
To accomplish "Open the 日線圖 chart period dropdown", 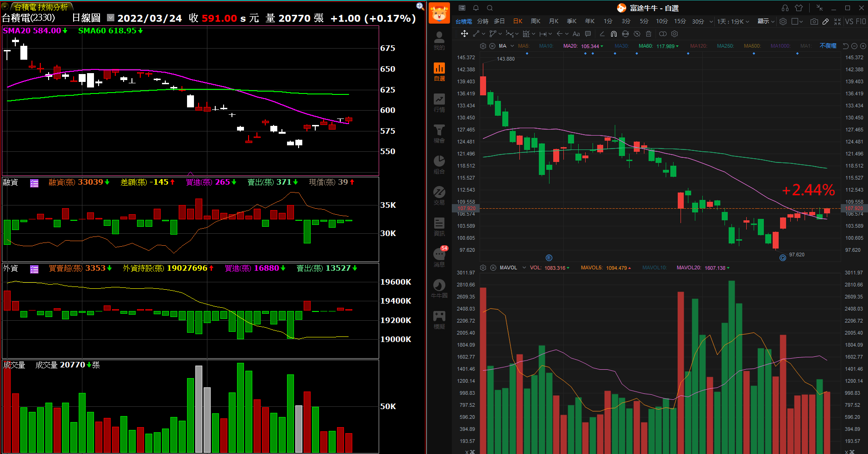I will (111, 18).
